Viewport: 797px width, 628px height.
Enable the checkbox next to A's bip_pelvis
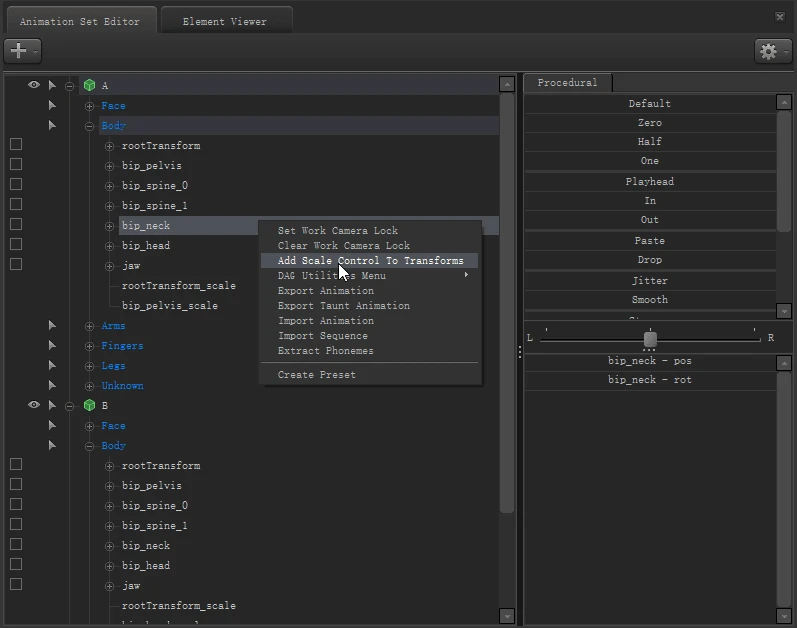pyautogui.click(x=16, y=165)
